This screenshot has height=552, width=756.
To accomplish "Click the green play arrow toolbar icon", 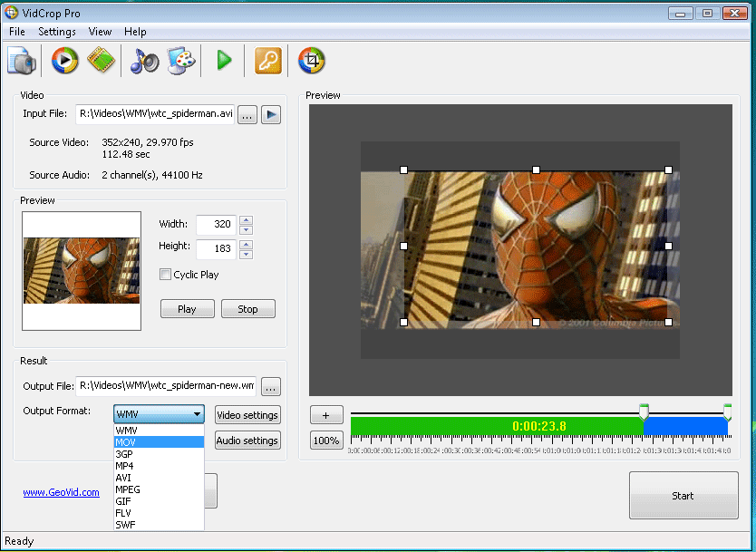I will [224, 60].
